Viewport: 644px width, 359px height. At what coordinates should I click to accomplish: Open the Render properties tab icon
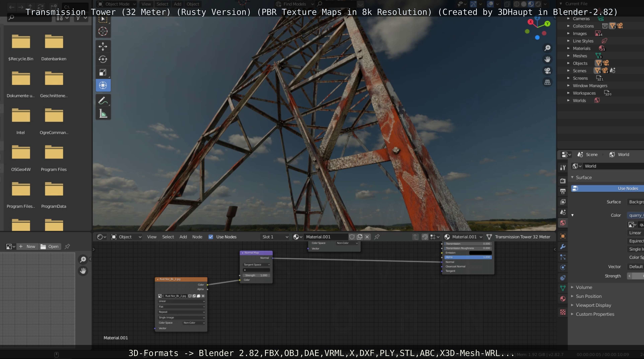pos(562,181)
